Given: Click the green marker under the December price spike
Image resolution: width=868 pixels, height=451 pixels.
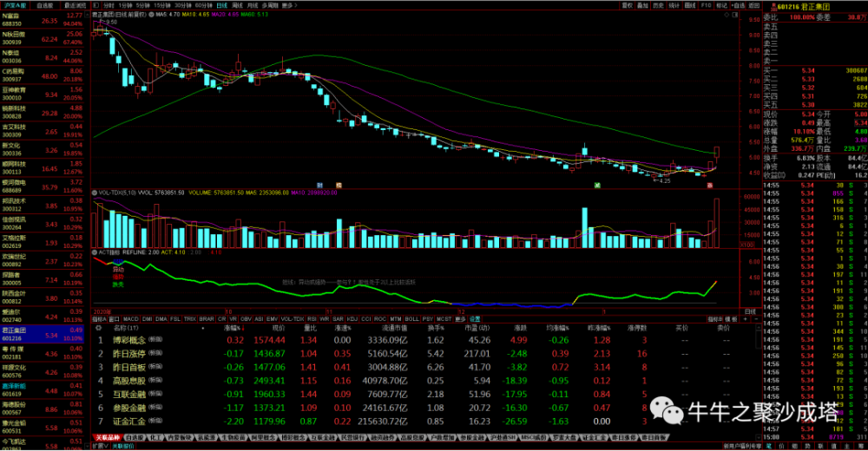Looking at the screenshot, I should 597,185.
